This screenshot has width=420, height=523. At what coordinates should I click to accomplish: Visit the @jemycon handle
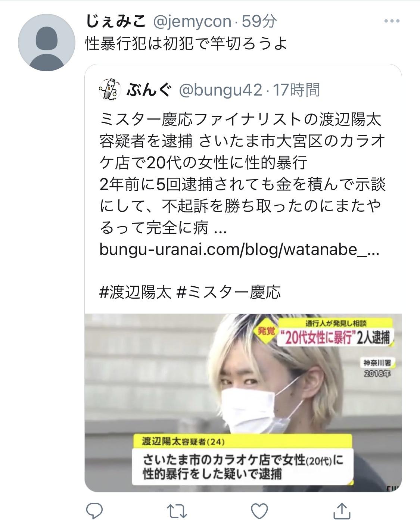[x=192, y=21]
